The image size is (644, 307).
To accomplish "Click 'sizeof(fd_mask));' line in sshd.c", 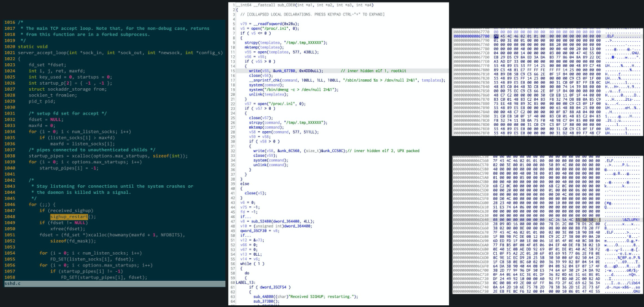I will (72, 241).
